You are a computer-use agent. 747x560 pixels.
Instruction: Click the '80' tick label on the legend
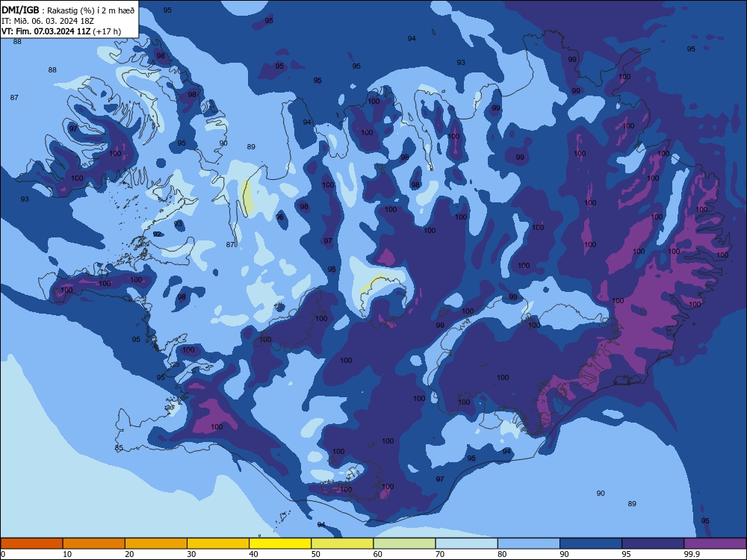[502, 554]
